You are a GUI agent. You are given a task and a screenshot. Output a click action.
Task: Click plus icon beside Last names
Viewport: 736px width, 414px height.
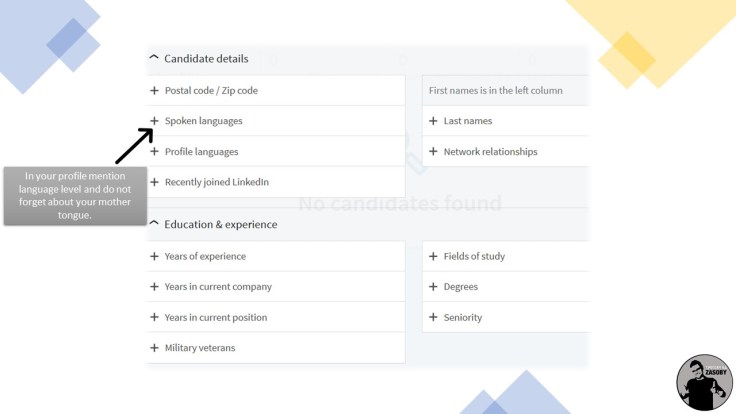(x=433, y=121)
